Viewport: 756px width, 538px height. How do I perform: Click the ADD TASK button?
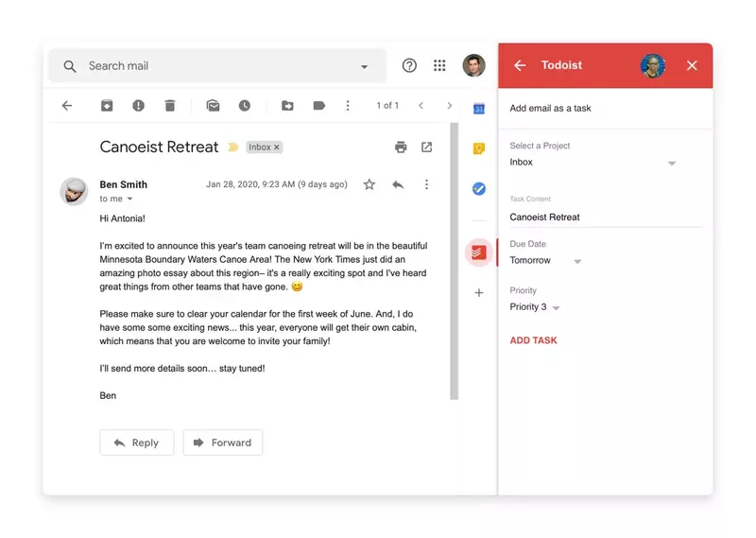[x=533, y=340]
